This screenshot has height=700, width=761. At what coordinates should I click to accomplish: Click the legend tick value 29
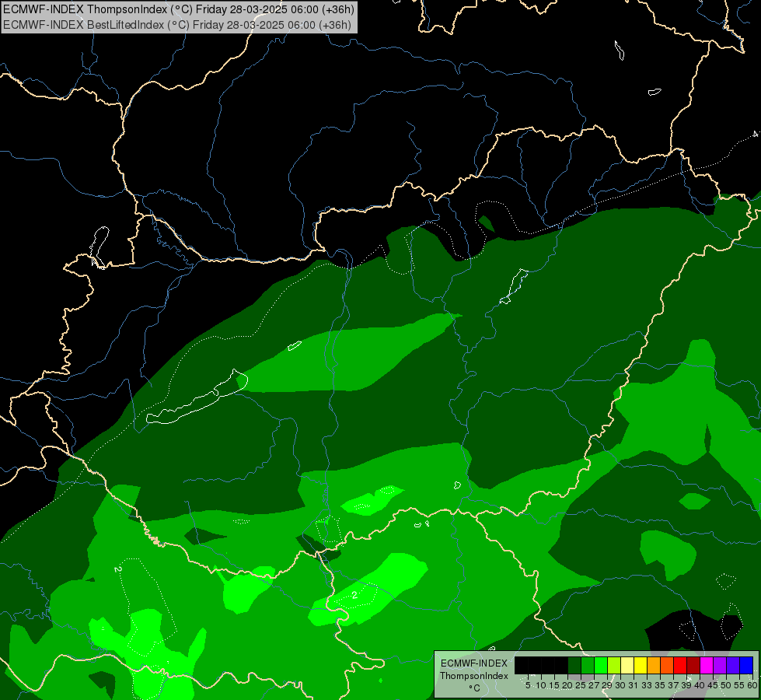click(x=606, y=685)
